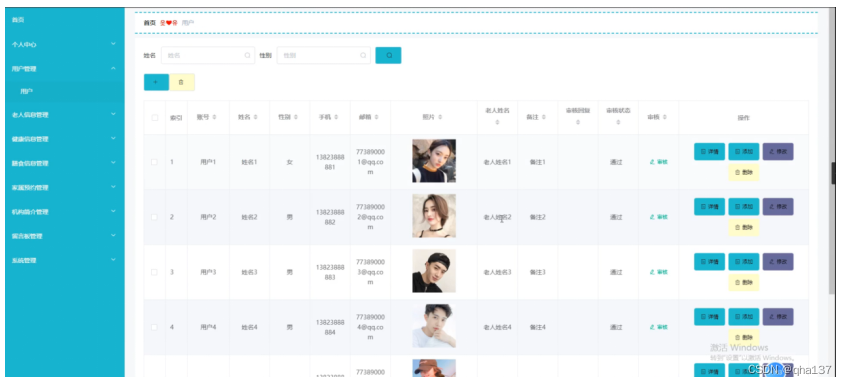Viewport: 847px width, 385px height.
Task: Sort table by 老人姓名 column sort icon
Action: coord(497,123)
